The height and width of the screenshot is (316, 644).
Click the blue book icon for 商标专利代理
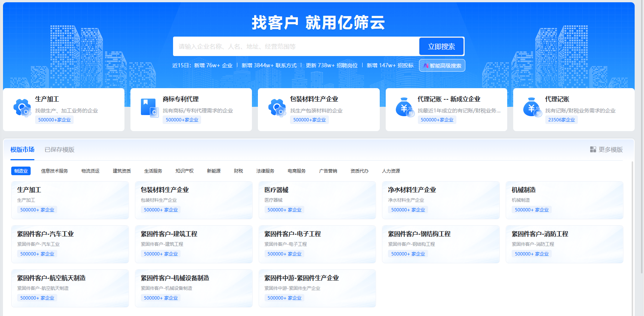(x=150, y=108)
